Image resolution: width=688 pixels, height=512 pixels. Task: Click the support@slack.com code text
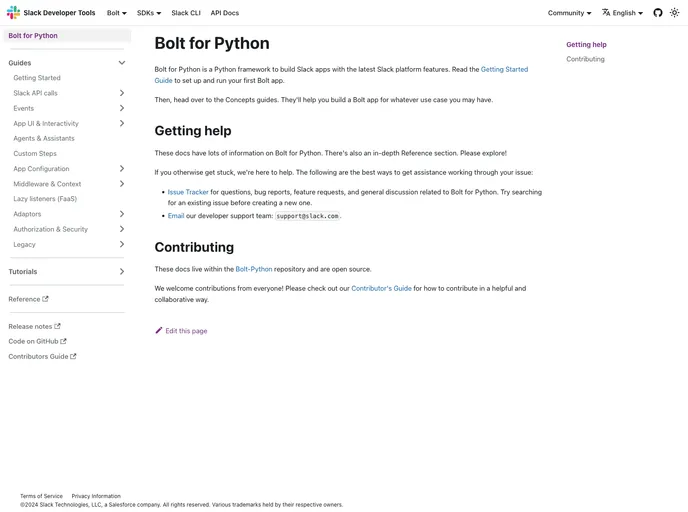click(x=307, y=216)
